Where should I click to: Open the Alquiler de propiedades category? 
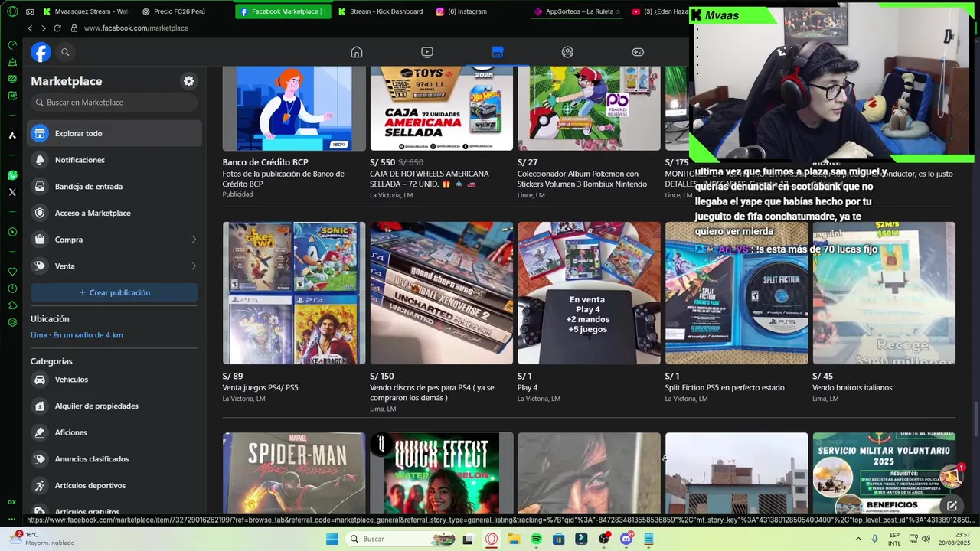pyautogui.click(x=115, y=406)
